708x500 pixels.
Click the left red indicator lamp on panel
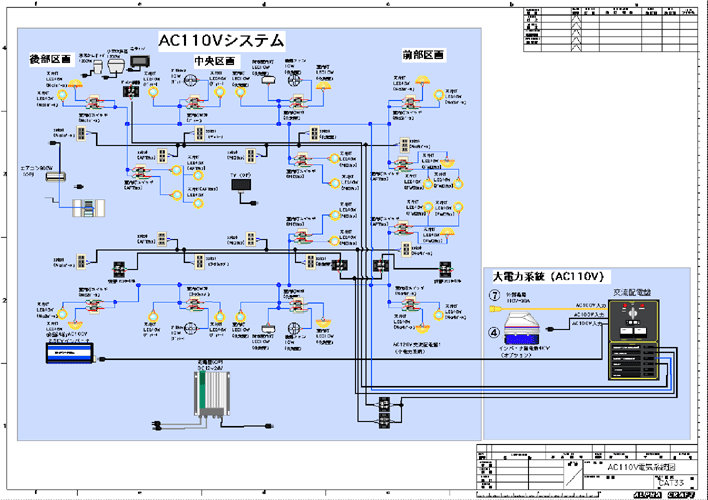pos(625,306)
